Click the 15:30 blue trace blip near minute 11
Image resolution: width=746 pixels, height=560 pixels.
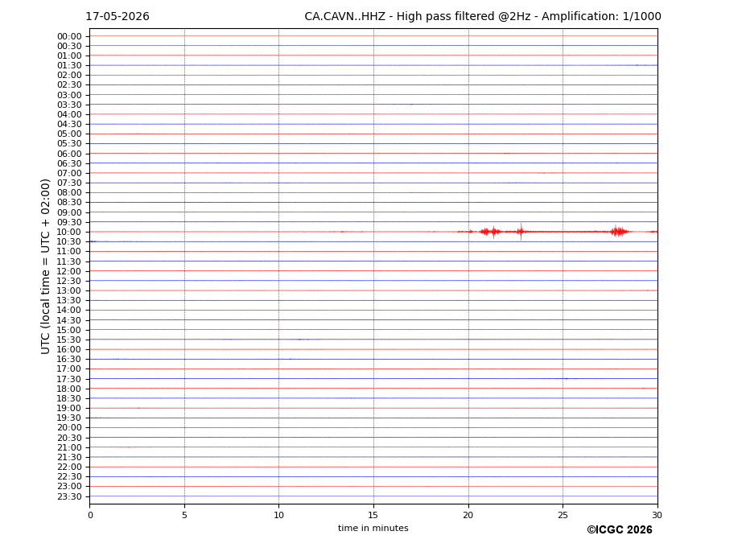[299, 340]
